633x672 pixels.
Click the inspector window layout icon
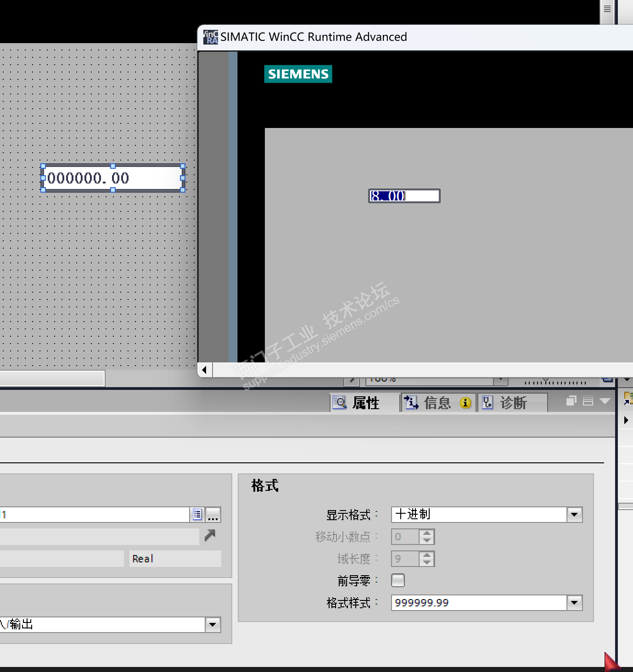coord(588,401)
